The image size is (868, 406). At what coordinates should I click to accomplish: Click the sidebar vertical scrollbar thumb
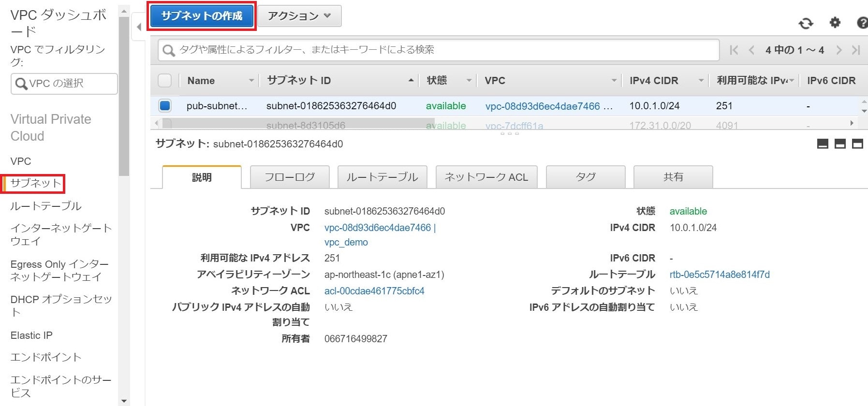124,97
